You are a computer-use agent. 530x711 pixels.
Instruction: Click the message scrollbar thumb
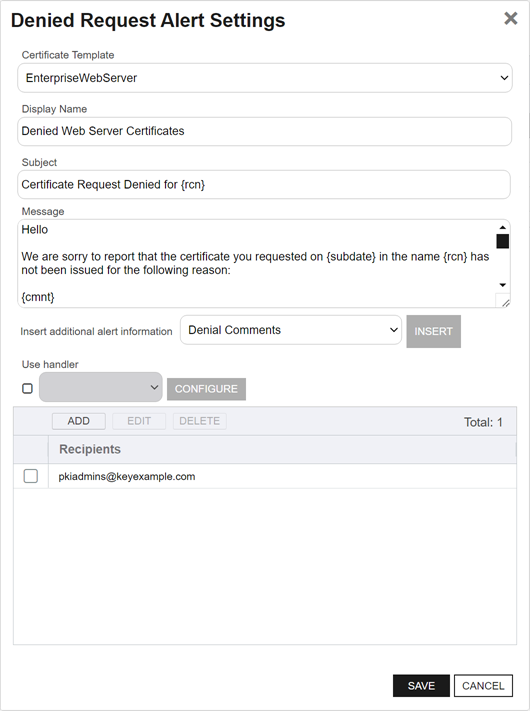[x=502, y=241]
